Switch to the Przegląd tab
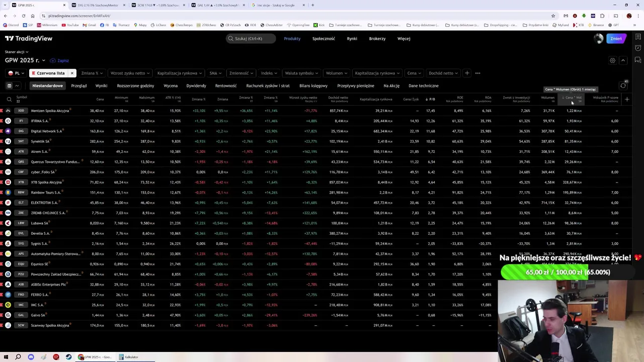The image size is (644, 362). pos(78,85)
